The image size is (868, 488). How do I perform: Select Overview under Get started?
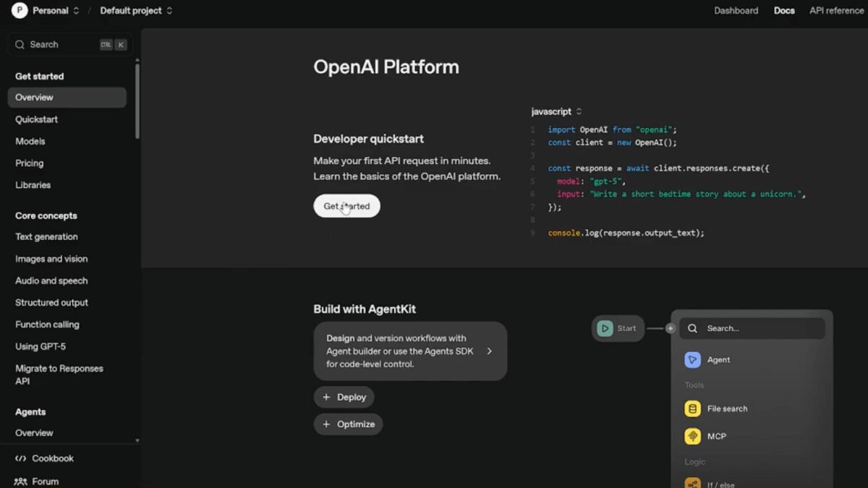[x=67, y=98]
